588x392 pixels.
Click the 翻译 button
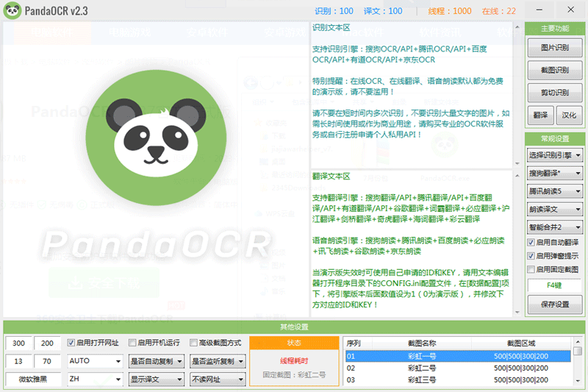pyautogui.click(x=540, y=115)
